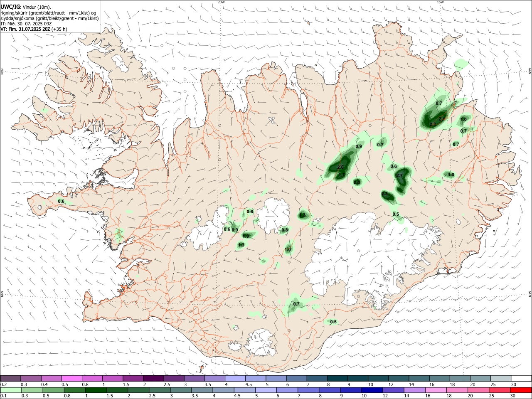
Task: Click the slate blue 6 swatch in the upper legend row
Action: click(x=296, y=379)
